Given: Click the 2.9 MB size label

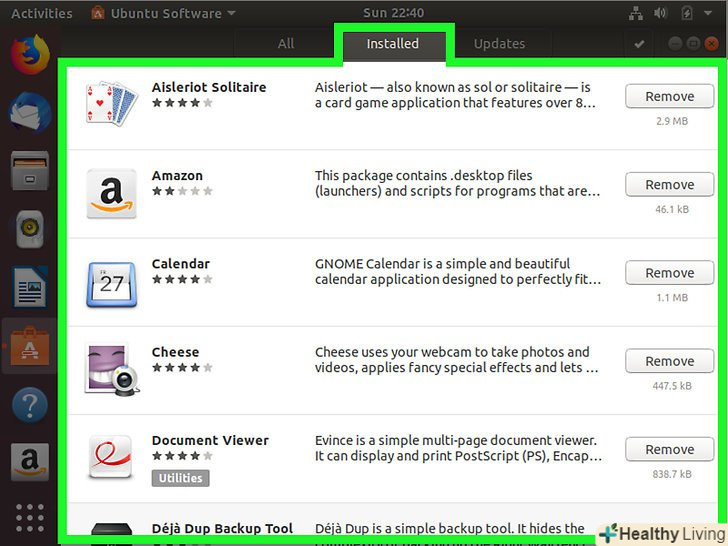Looking at the screenshot, I should pos(672,121).
